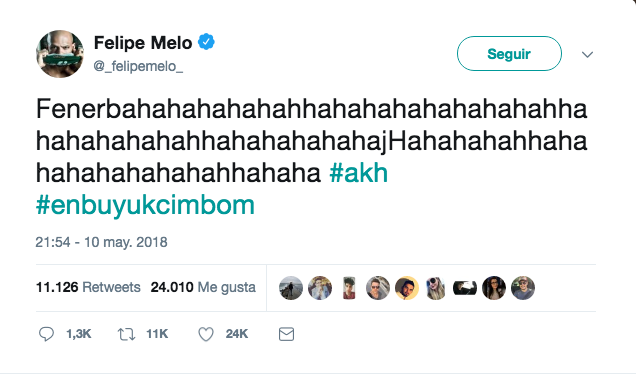
Task: Open the #akh hashtag
Action: tap(359, 173)
